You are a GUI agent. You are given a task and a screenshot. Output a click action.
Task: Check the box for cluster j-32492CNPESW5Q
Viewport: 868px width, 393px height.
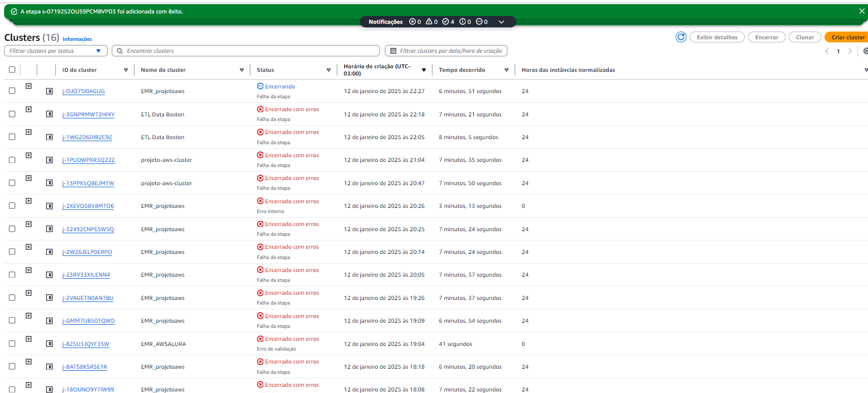[12, 229]
